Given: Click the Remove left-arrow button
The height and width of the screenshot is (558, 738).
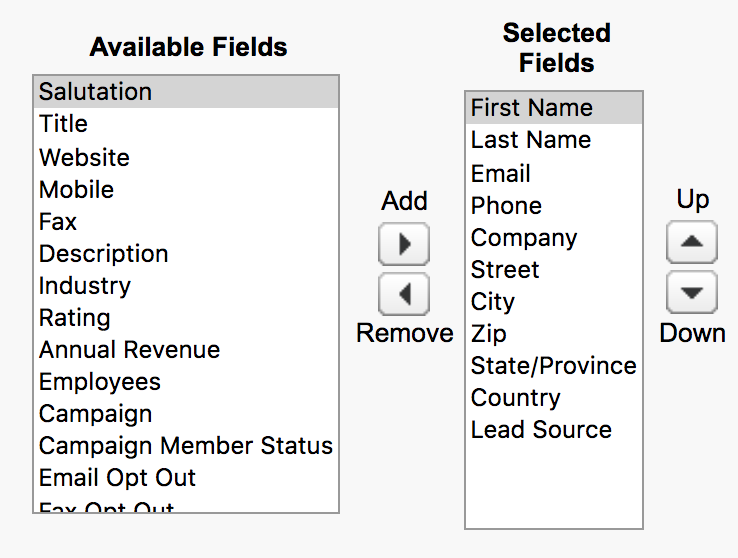Looking at the screenshot, I should pyautogui.click(x=404, y=294).
